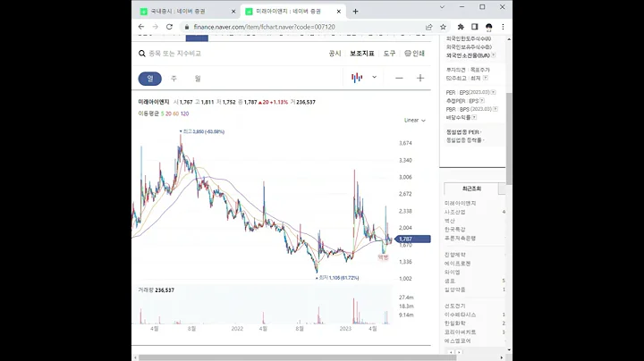This screenshot has width=644, height=361.
Task: Bookmark this page with the star icon
Action: (443, 27)
